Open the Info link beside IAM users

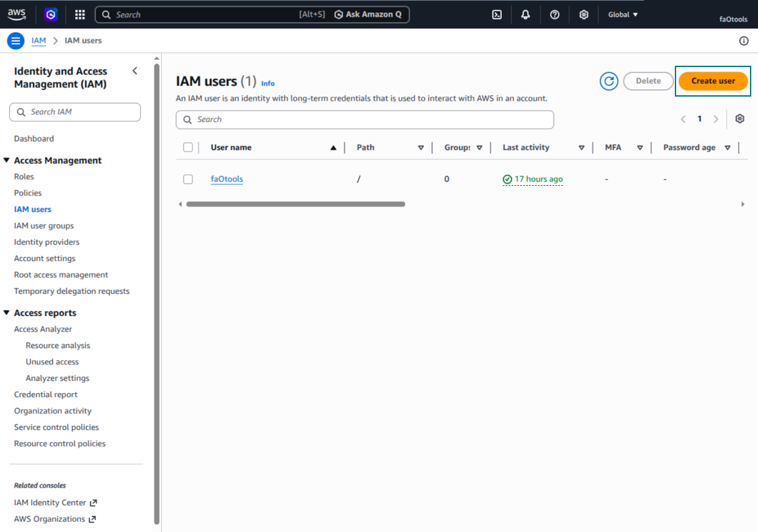coord(268,83)
